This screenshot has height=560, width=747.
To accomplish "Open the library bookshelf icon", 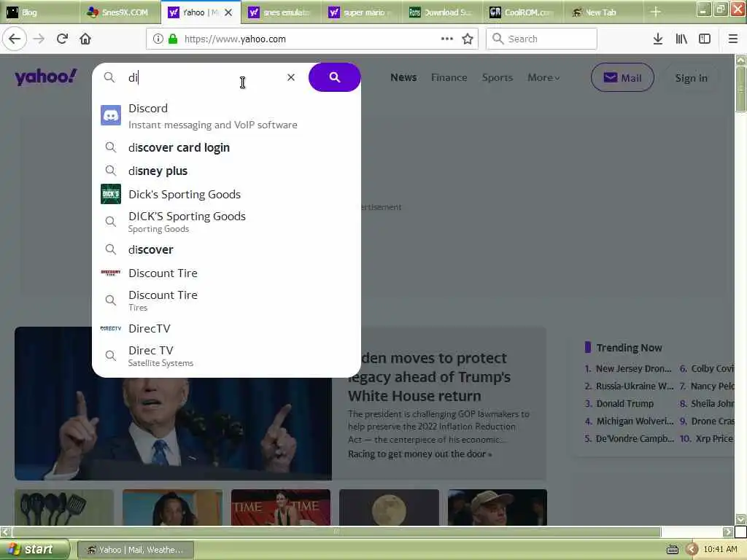I will point(682,39).
